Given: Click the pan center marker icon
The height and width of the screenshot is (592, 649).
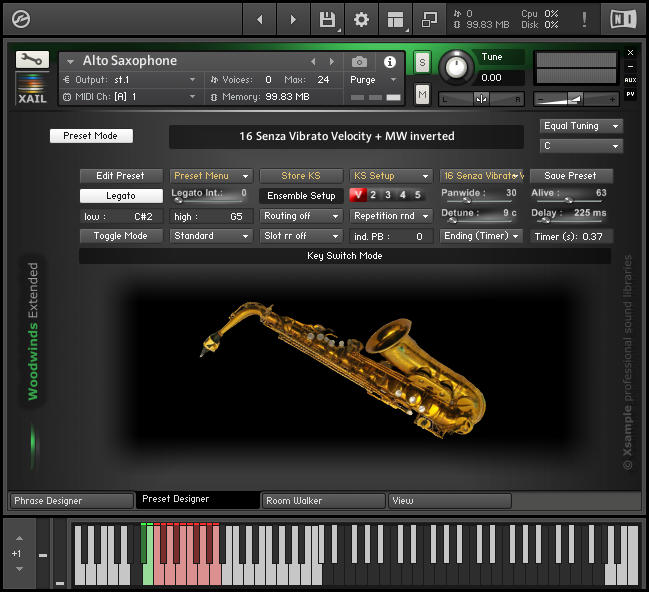Looking at the screenshot, I should coord(481,99).
